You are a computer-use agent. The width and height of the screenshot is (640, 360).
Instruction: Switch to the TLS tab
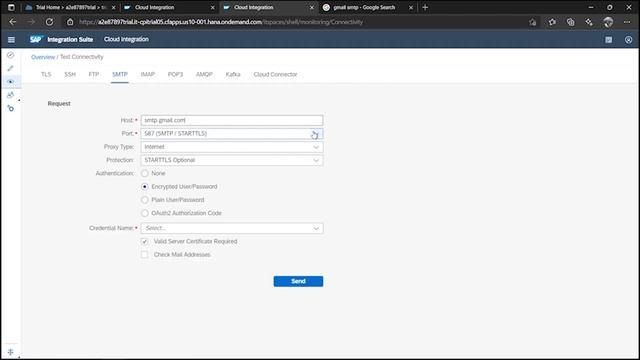click(46, 74)
